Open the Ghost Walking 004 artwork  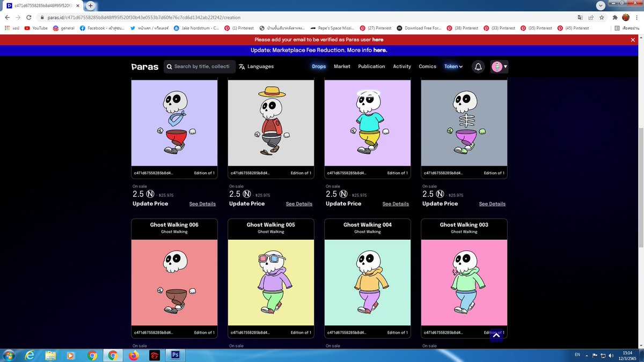click(368, 283)
